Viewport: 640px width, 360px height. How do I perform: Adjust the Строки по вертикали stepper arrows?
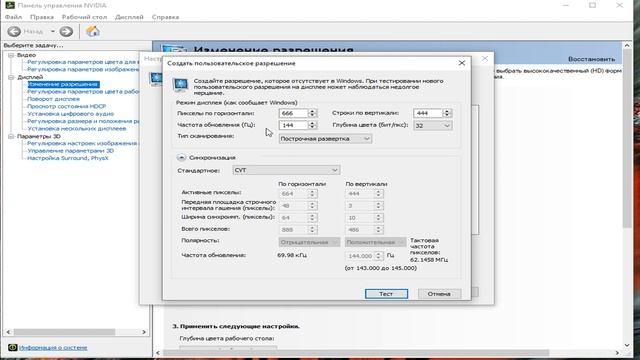click(447, 113)
